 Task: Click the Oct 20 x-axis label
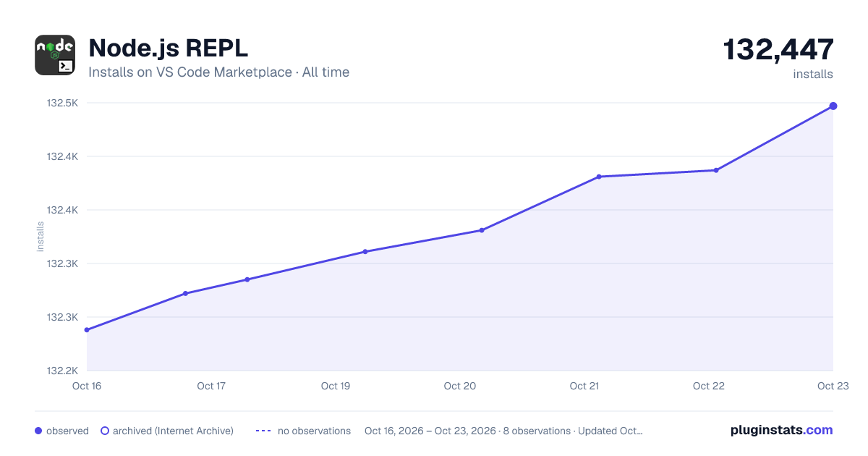pos(460,386)
